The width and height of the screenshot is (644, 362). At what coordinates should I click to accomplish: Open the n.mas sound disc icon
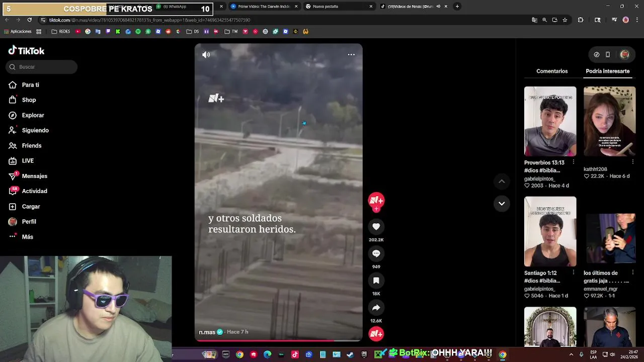coord(376,334)
